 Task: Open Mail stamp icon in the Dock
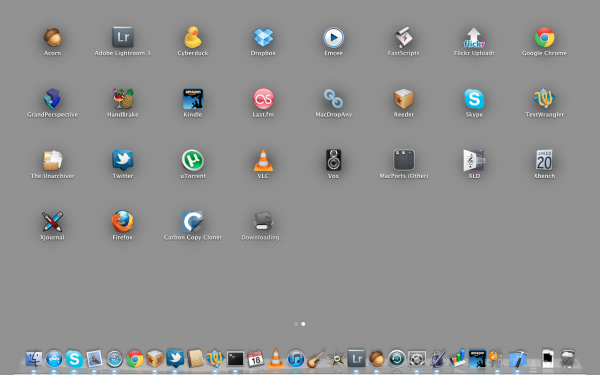point(94,359)
